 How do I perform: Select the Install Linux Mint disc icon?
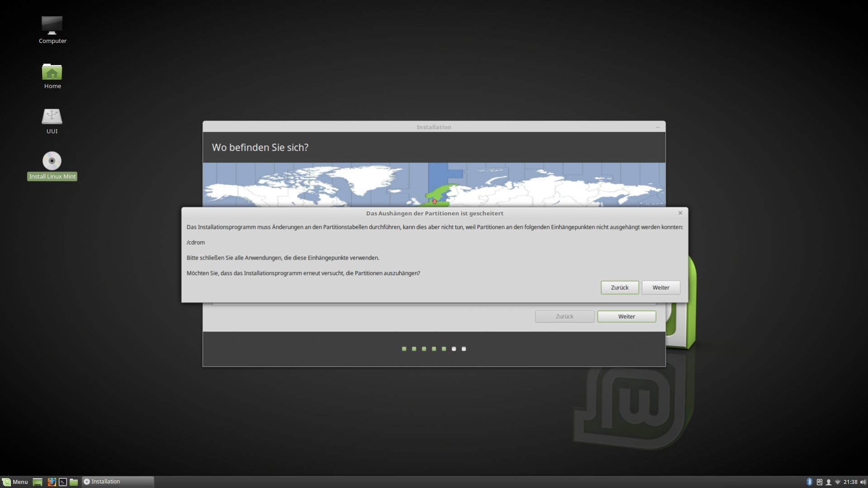pos(52,166)
